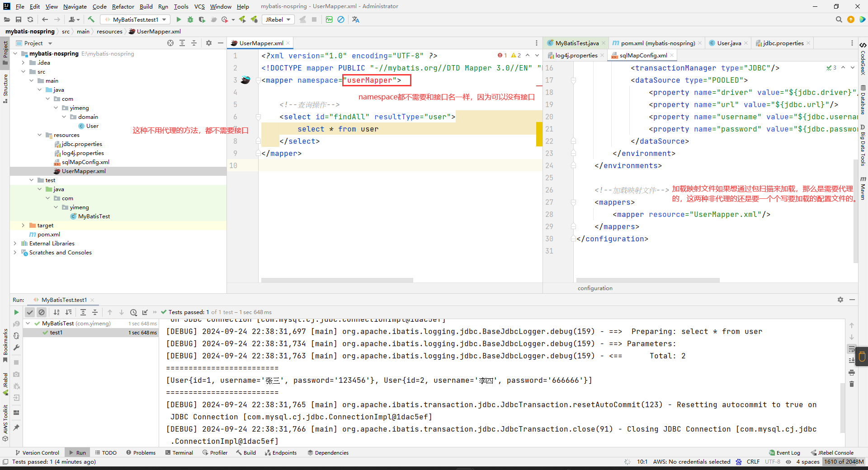Click the Search Everywhere magnifier icon
868x470 pixels.
pyautogui.click(x=839, y=19)
